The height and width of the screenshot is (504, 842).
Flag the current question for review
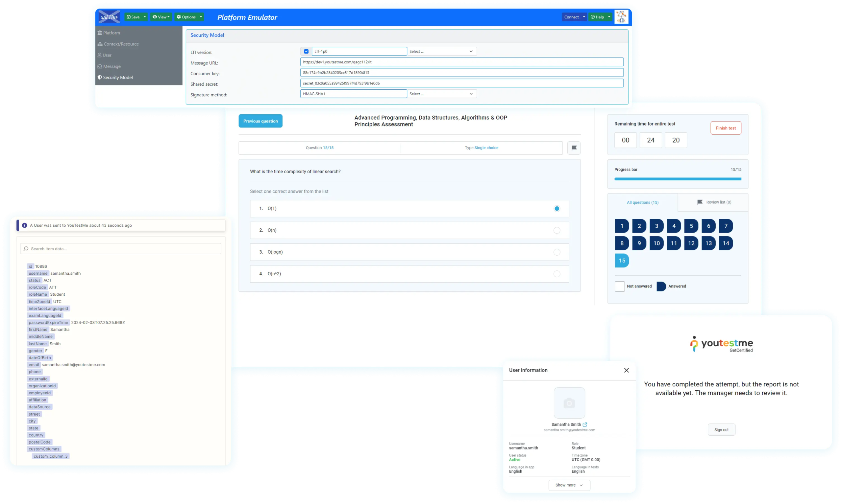[574, 148]
